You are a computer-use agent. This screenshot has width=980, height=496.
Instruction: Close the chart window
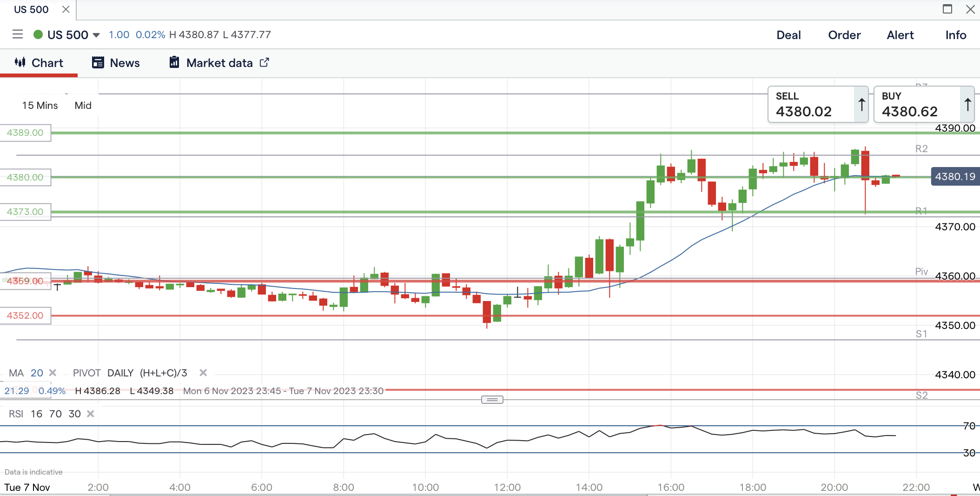[x=970, y=9]
